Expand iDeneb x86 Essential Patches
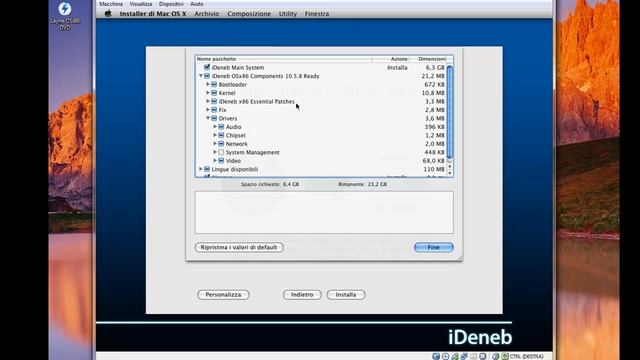This screenshot has height=360, width=640. (208, 101)
